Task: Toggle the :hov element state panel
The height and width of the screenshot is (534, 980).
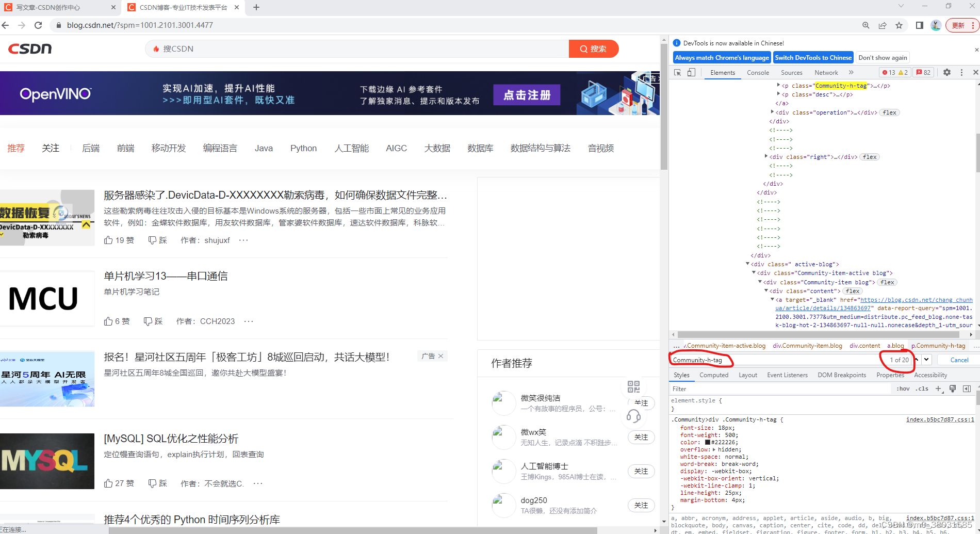Action: [x=903, y=389]
